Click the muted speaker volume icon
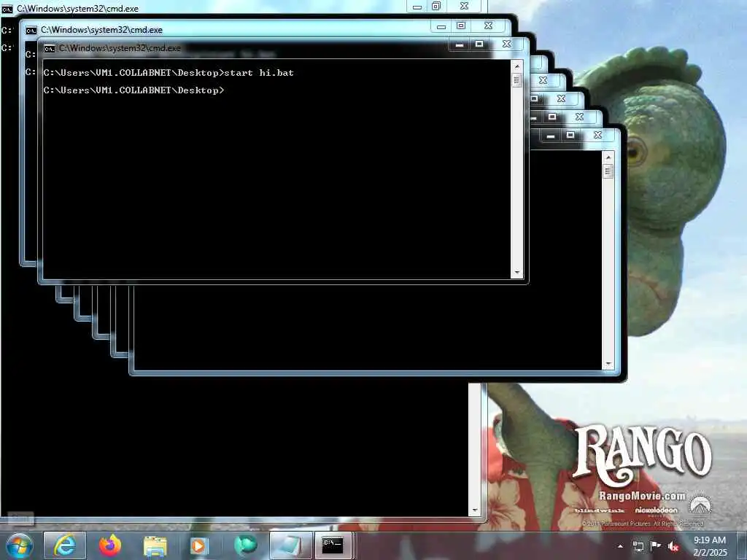The width and height of the screenshot is (747, 560). point(673,547)
